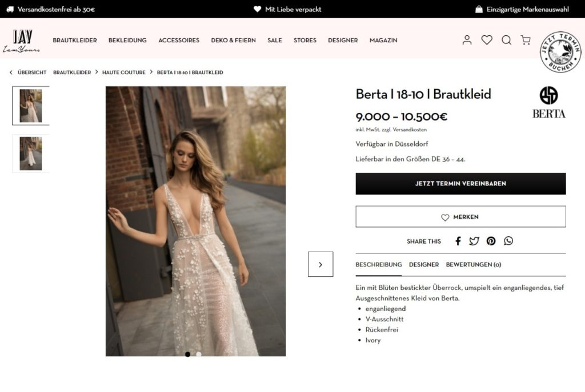Image resolution: width=585 pixels, height=392 pixels.
Task: Click back chevron next to Übersicht
Action: 11,72
